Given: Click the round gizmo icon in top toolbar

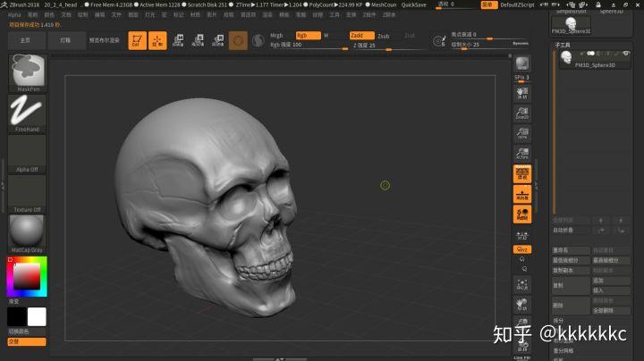Looking at the screenshot, I should pos(239,40).
